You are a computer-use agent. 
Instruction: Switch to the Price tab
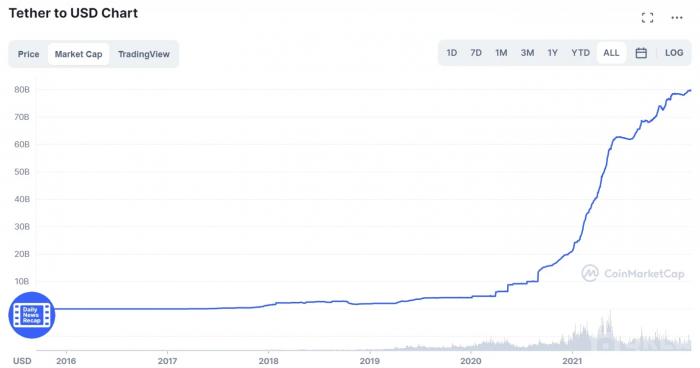click(29, 54)
